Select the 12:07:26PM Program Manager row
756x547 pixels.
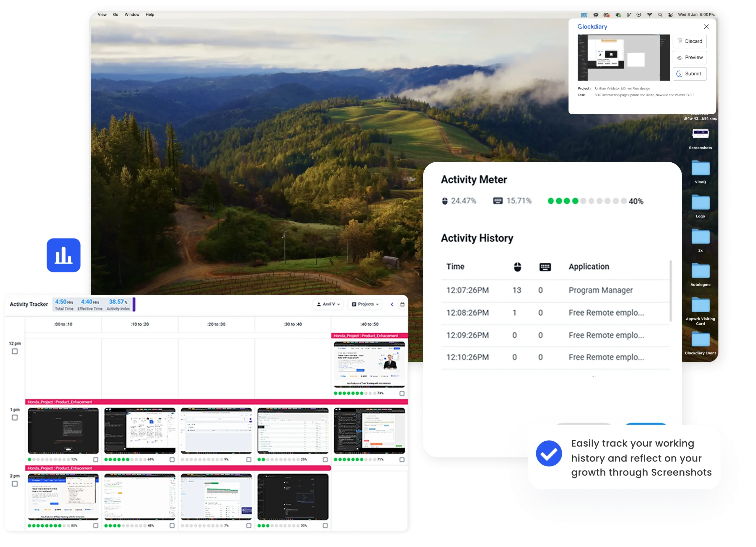[555, 290]
